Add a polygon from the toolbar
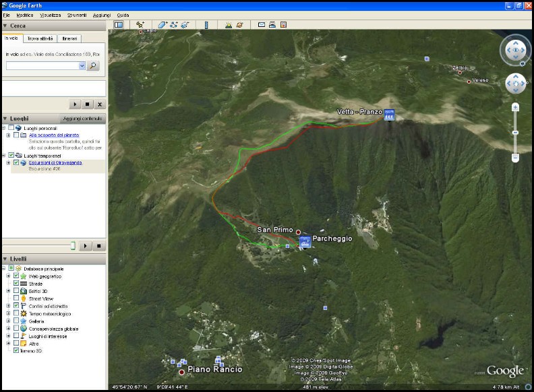This screenshot has width=534, height=392. (162, 24)
